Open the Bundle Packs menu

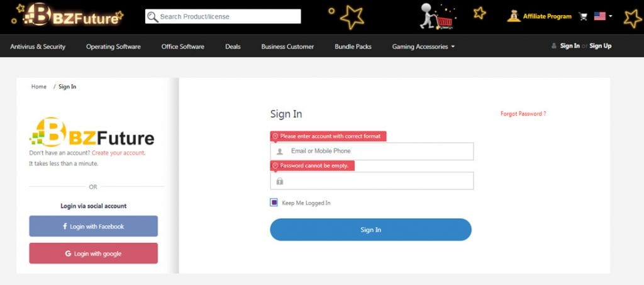click(353, 47)
